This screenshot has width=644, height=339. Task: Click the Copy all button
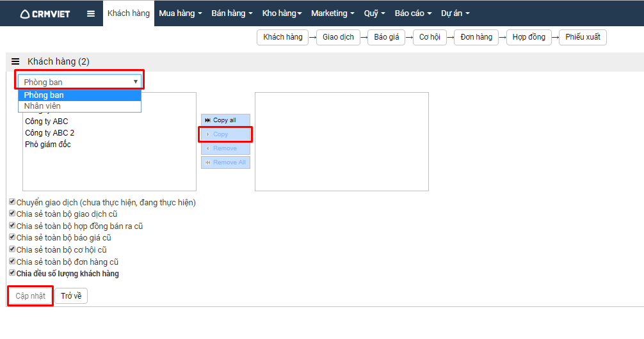click(x=225, y=120)
